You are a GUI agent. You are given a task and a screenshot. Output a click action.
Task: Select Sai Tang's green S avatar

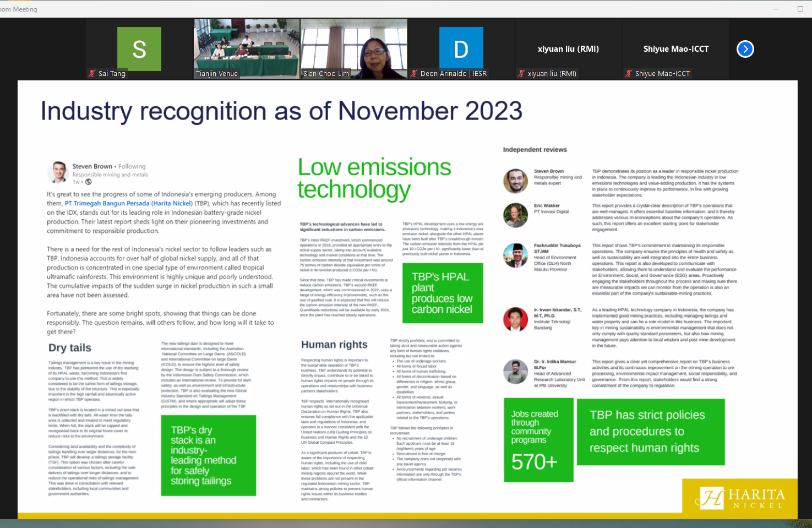(139, 49)
